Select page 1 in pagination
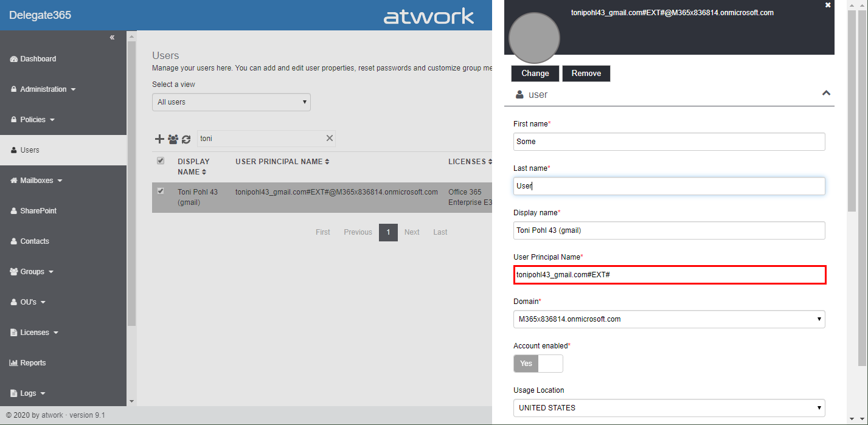This screenshot has height=425, width=868. point(388,232)
